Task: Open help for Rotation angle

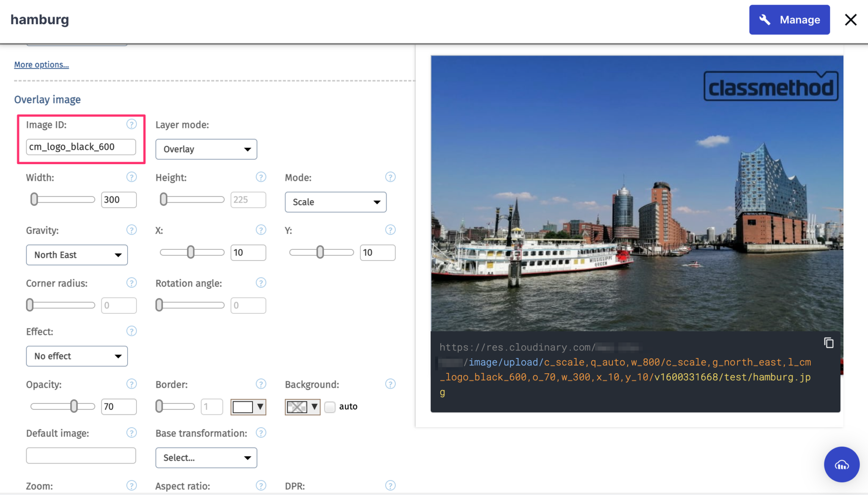Action: pos(261,282)
